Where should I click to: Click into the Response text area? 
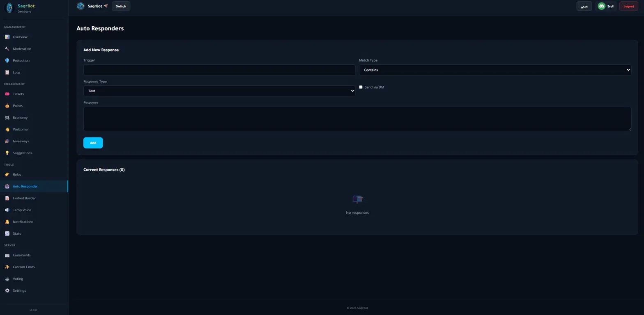coord(357,119)
